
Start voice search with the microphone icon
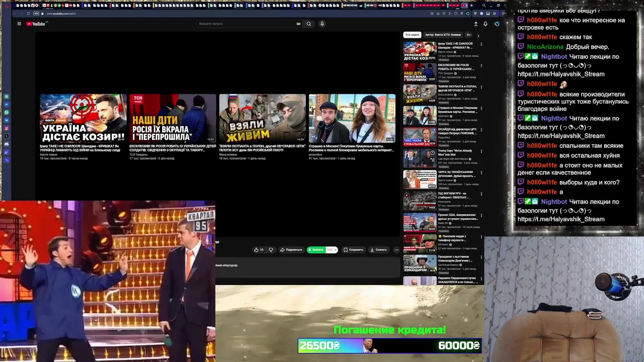point(322,24)
